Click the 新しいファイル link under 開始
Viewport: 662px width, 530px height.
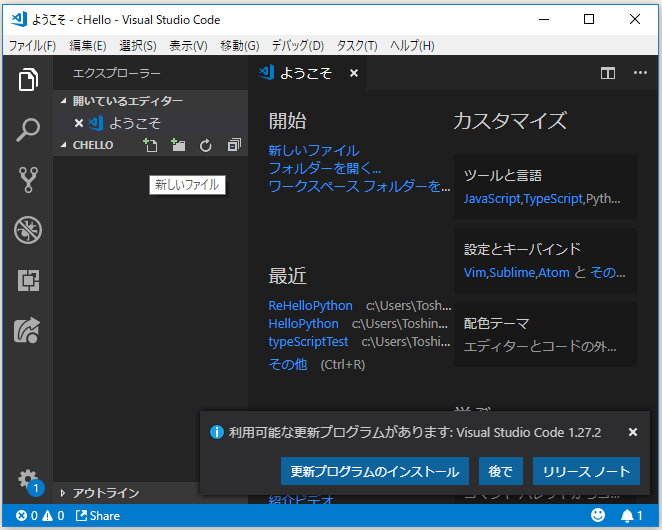[x=314, y=151]
